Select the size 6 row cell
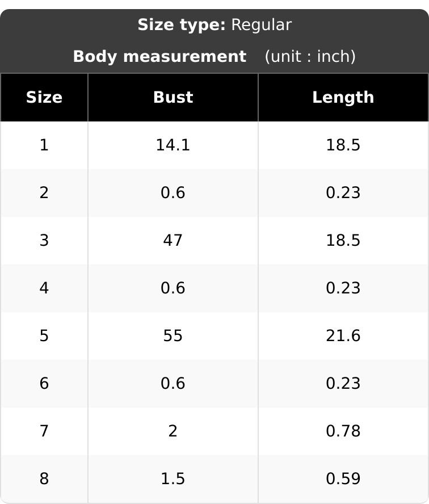The height and width of the screenshot is (504, 429). coord(44,383)
